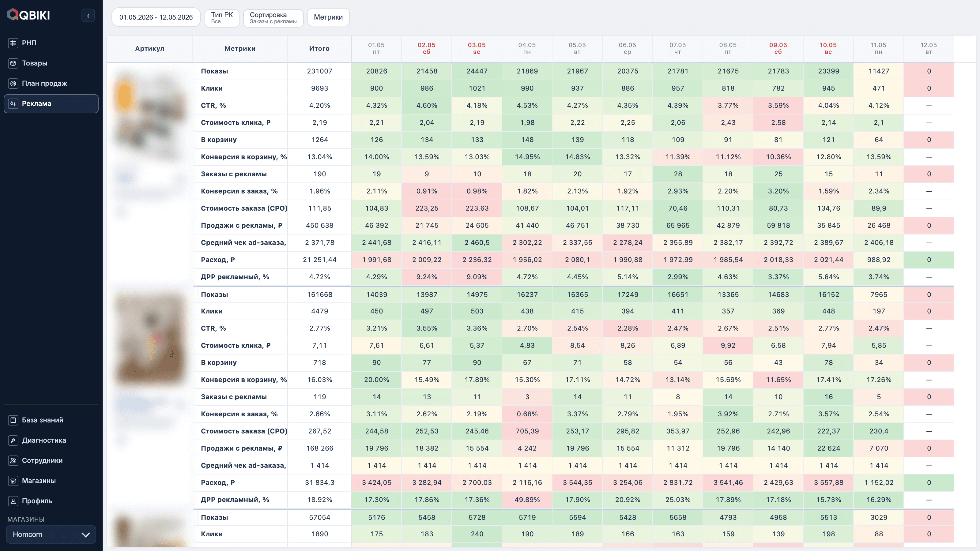This screenshot has width=980, height=551.
Task: Click the total spend value 31 834,3
Action: [319, 482]
